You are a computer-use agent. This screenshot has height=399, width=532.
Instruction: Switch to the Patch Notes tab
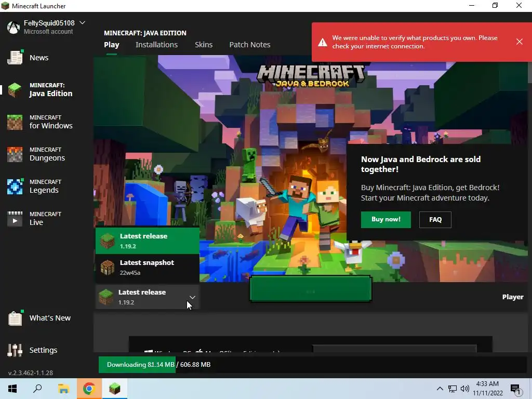pyautogui.click(x=250, y=45)
